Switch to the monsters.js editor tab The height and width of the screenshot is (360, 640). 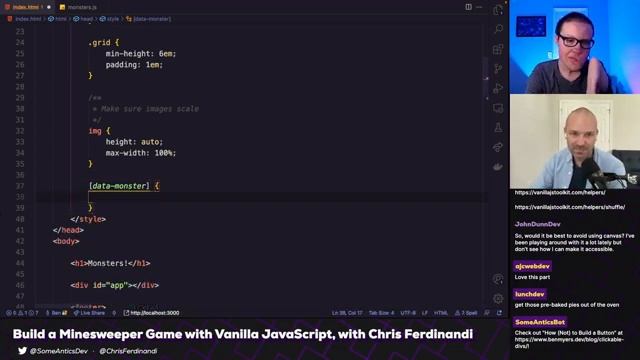[x=78, y=7]
